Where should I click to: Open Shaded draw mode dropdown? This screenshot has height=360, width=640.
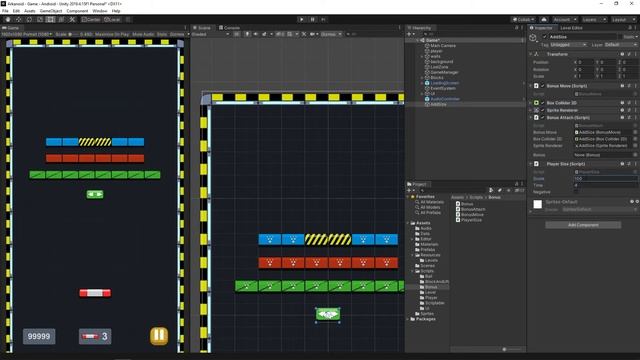pos(211,34)
